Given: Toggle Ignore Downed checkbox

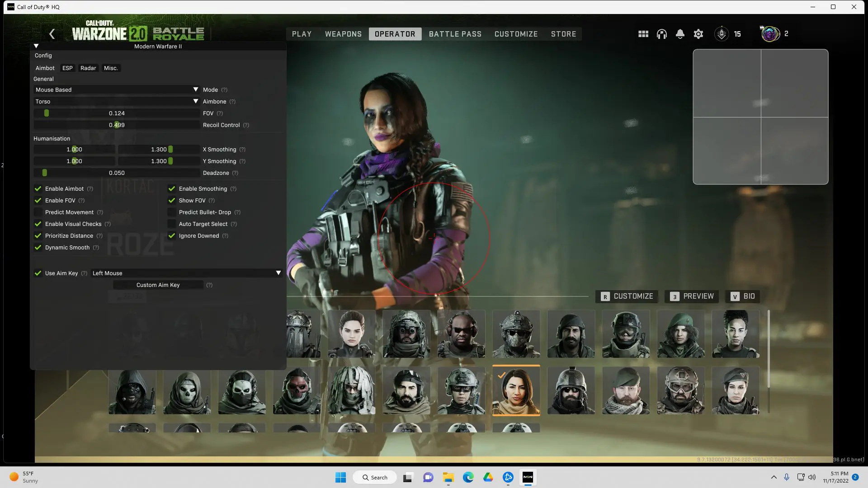Looking at the screenshot, I should pos(172,235).
